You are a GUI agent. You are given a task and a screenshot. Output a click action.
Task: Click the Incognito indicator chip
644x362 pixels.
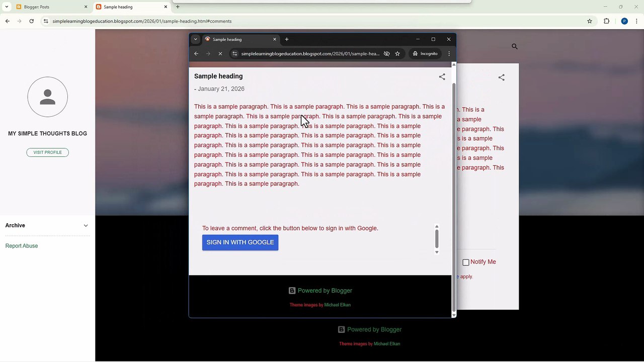pyautogui.click(x=425, y=54)
